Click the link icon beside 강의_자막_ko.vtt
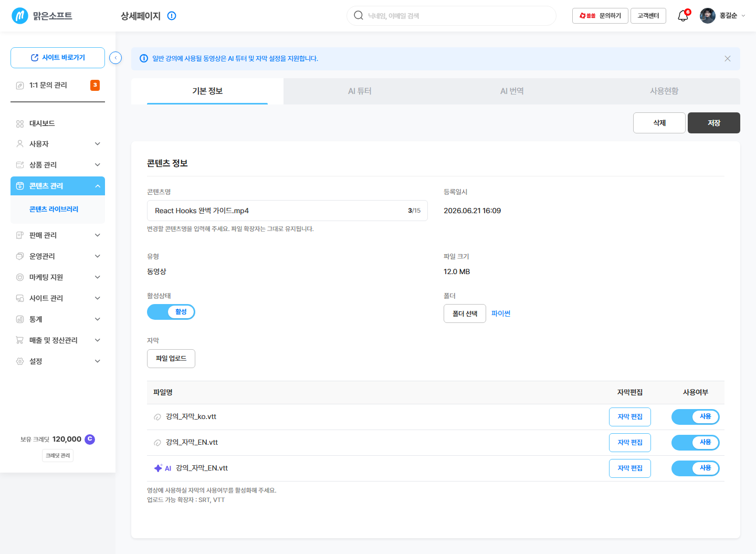Screen dimensions: 756x554 tap(157, 417)
